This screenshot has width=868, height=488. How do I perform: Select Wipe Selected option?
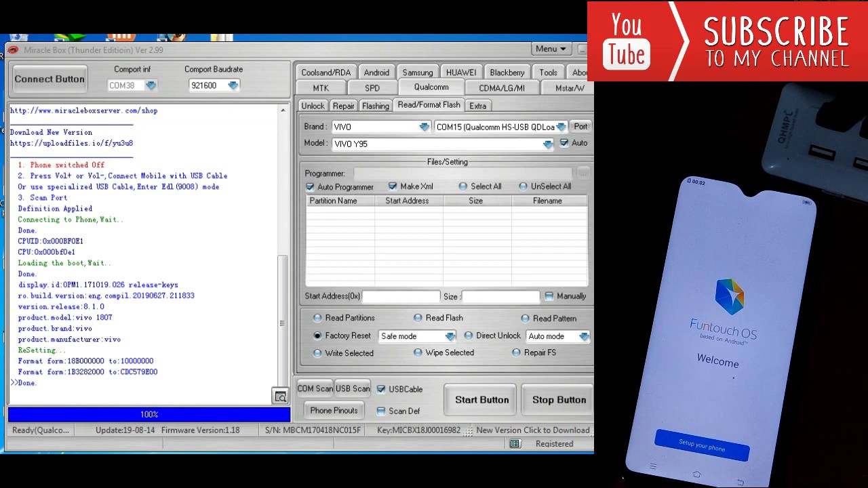point(418,352)
